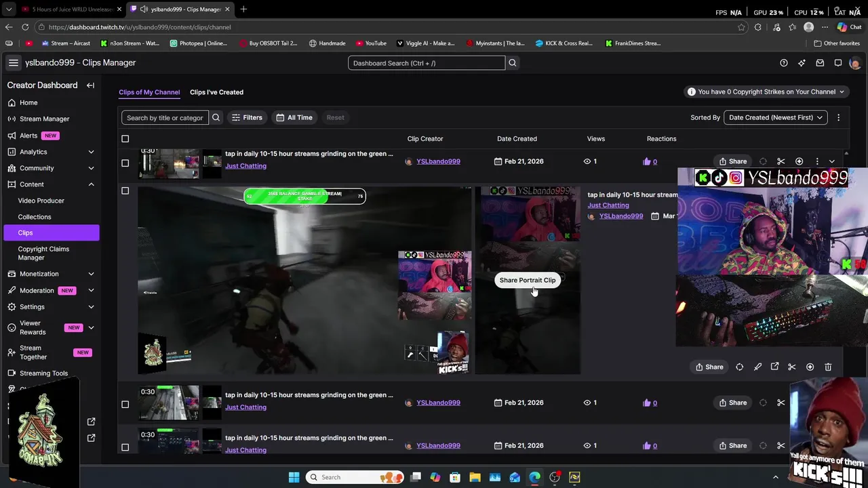Click the delete trash icon of expanded clip

coord(828,367)
